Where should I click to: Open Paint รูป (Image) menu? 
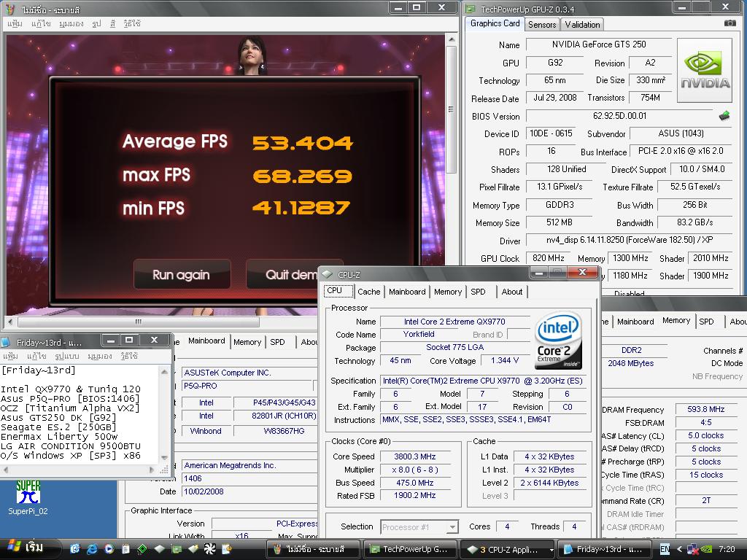click(96, 23)
